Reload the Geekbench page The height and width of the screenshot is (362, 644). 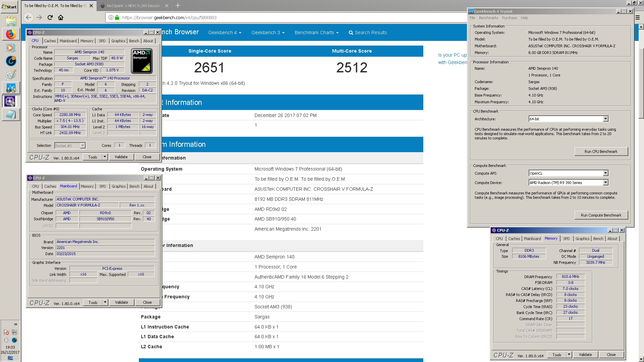[x=50, y=17]
